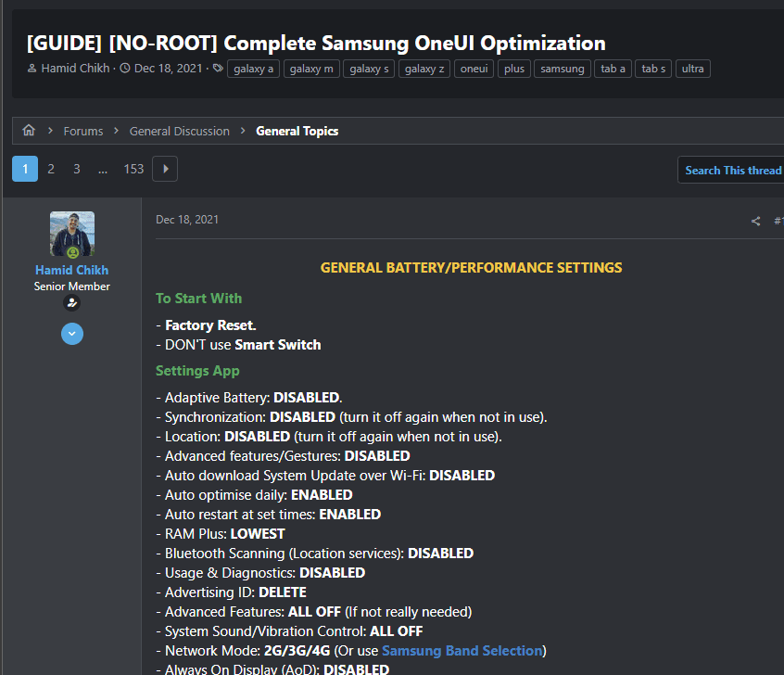Screen dimensions: 784x675
Task: Open General Topics in the breadcrumb
Action: click(297, 131)
